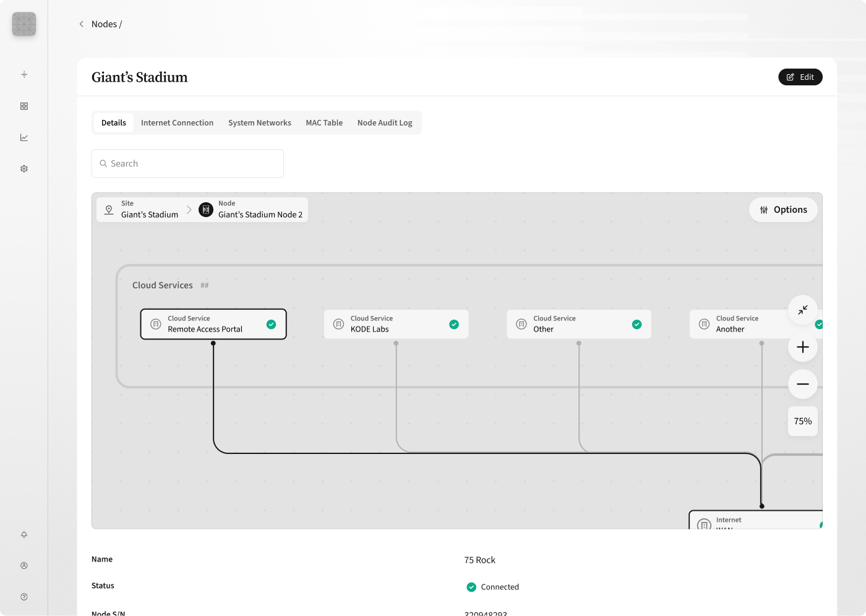Select the KODE Labs cloud service node
This screenshot has width=866, height=616.
point(396,324)
